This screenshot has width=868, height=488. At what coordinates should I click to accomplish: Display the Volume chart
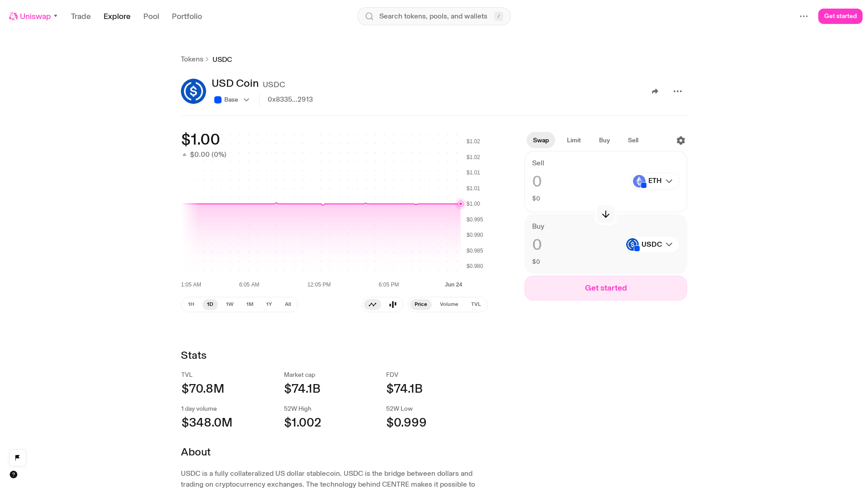point(449,305)
